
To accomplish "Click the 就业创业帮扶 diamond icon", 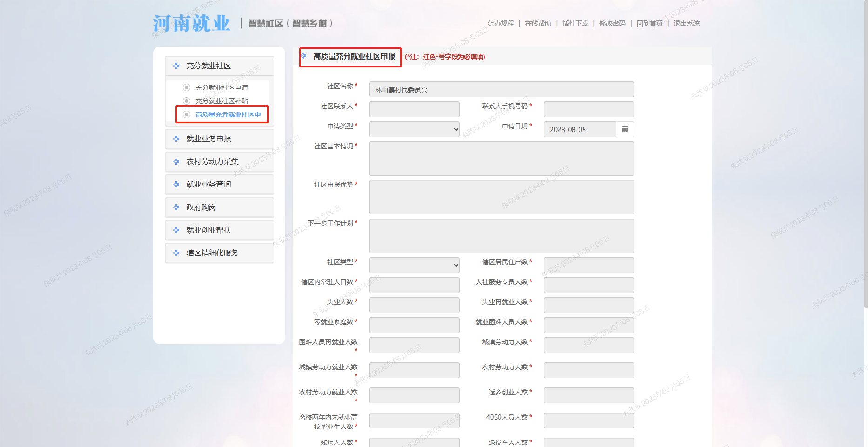I will tap(176, 230).
